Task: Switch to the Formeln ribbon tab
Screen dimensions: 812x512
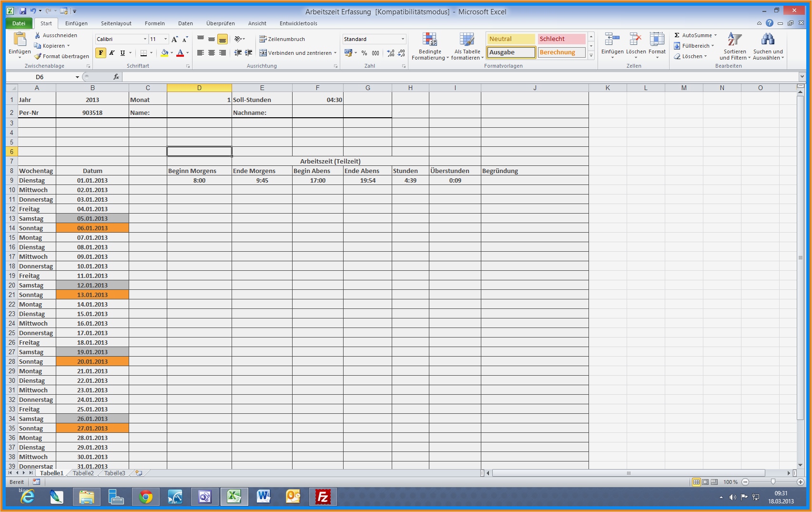Action: point(154,23)
